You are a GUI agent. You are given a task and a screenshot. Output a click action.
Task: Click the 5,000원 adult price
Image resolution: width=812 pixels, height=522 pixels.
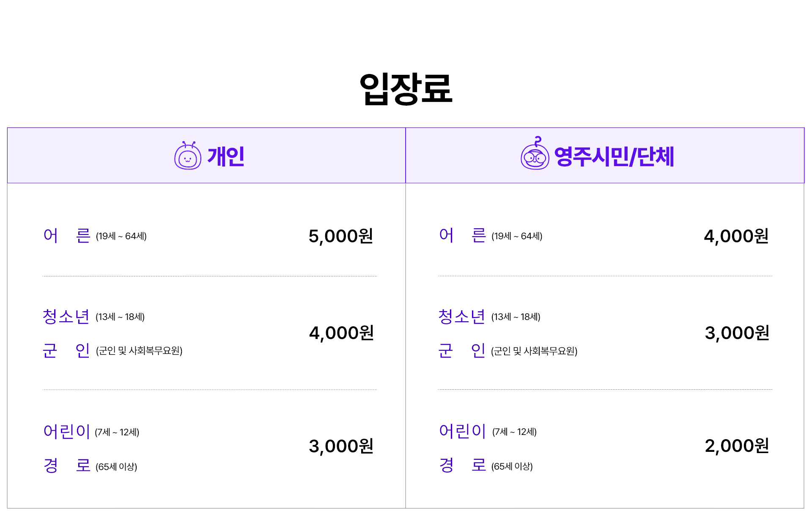[341, 236]
